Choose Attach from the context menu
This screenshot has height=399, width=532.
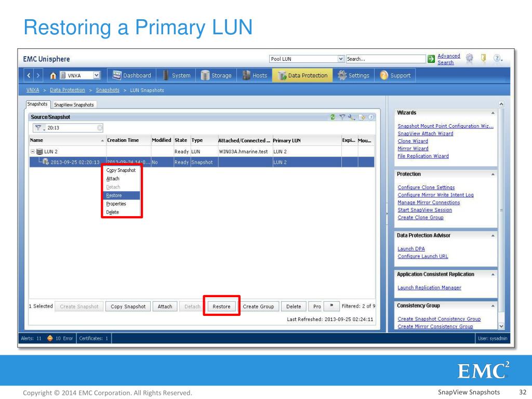122,179
